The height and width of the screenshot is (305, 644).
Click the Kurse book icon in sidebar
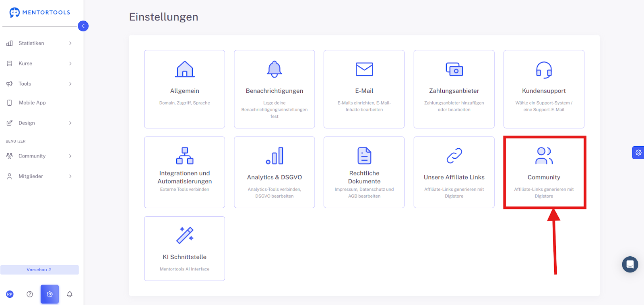coord(10,63)
